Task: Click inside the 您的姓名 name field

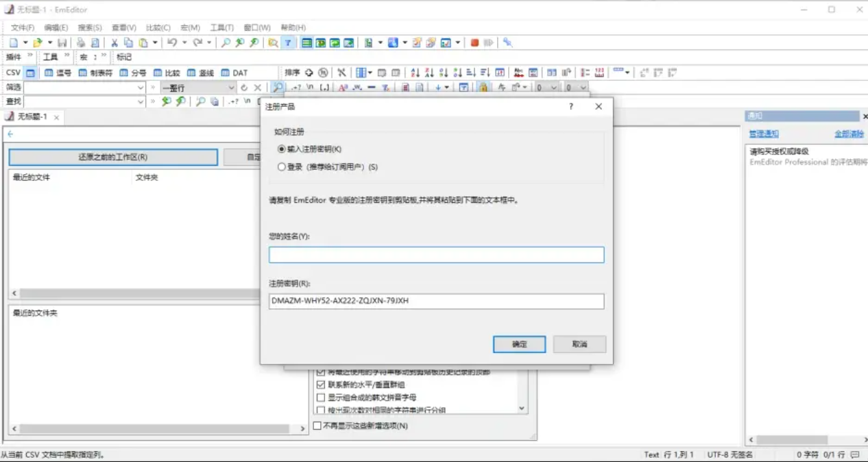Action: 437,254
